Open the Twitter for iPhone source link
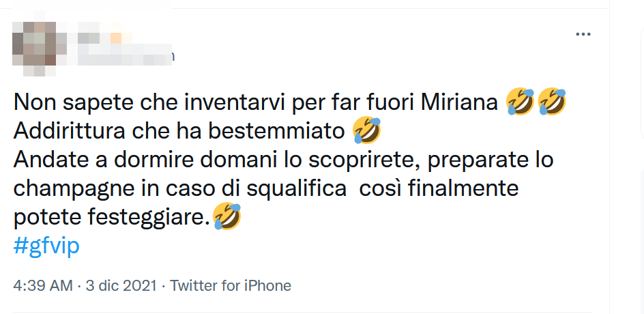 point(231,285)
